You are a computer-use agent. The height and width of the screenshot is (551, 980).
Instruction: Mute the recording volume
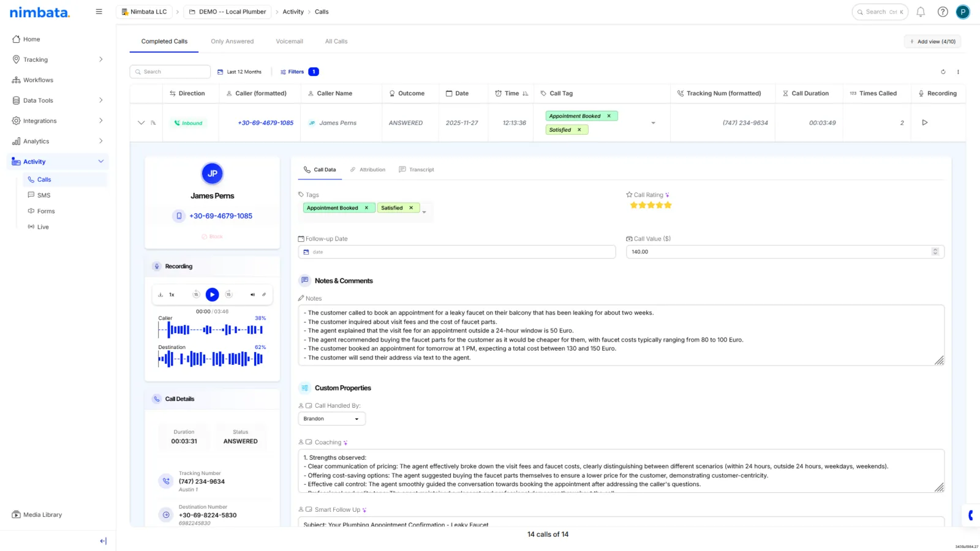click(x=252, y=294)
